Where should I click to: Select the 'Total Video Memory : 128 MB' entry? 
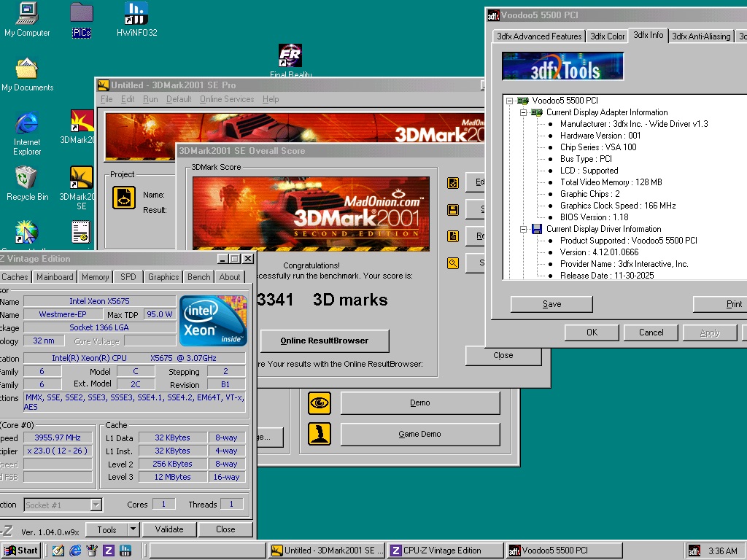click(611, 182)
